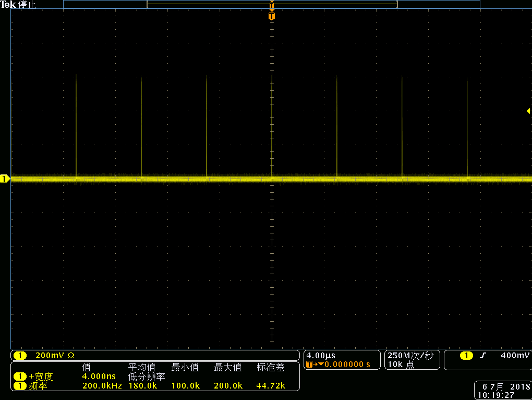This screenshot has width=532, height=400.
Task: Select the channel 1 badge beside 200mV
Action: pos(20,356)
